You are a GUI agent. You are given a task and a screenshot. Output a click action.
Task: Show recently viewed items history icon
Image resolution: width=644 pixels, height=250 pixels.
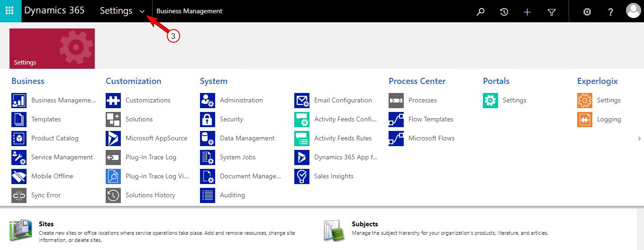coord(504,12)
